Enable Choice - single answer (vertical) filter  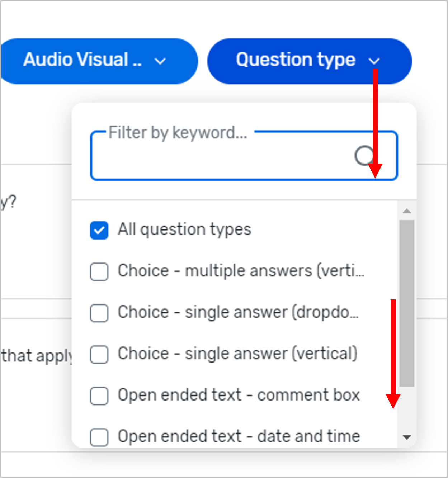[99, 354]
